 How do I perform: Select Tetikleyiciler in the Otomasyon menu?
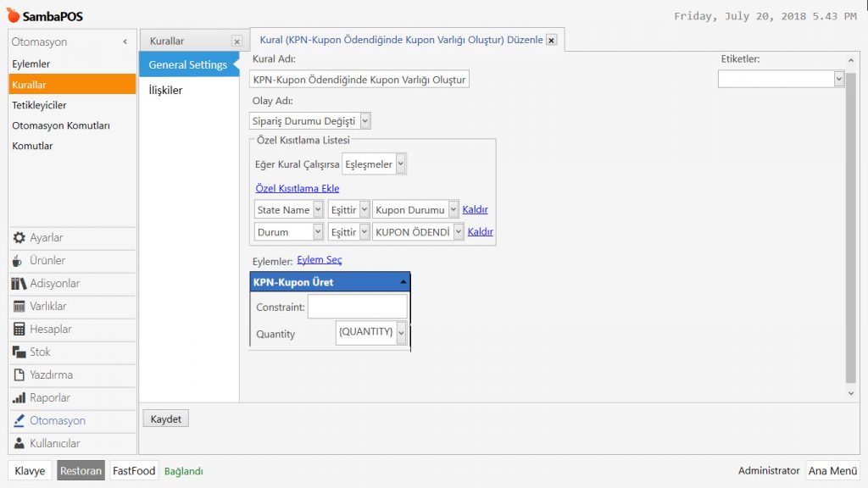click(x=39, y=105)
